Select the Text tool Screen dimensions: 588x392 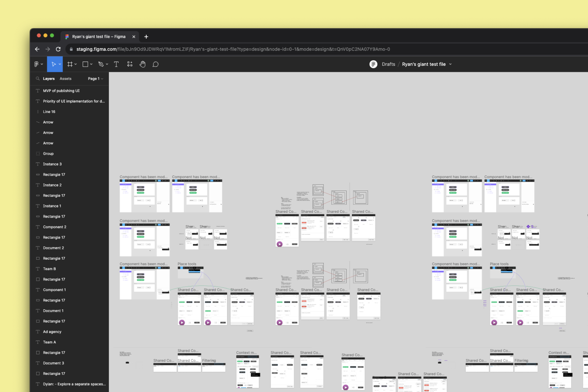coord(116,64)
